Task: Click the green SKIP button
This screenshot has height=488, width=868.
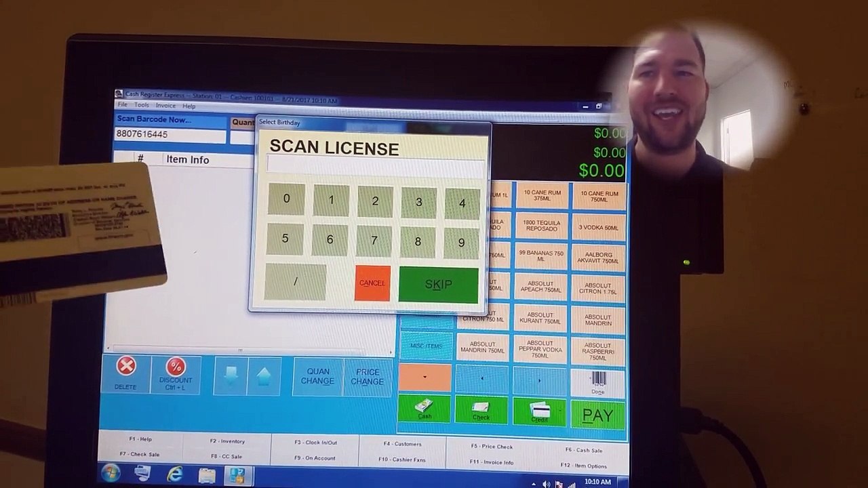Action: [x=438, y=285]
